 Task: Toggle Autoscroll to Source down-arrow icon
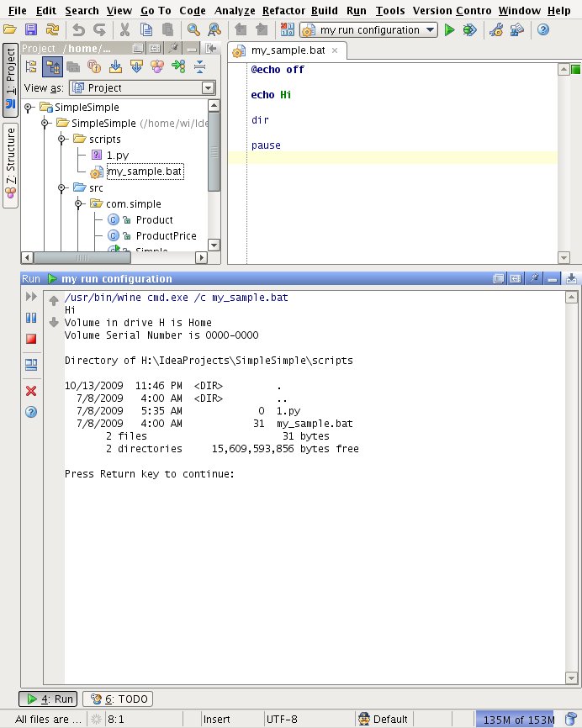click(115, 67)
